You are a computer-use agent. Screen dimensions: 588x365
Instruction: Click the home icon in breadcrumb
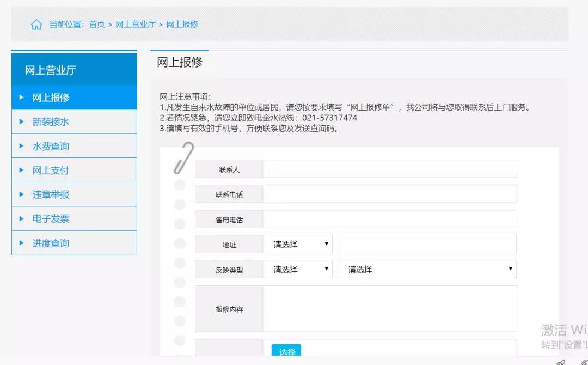[x=36, y=25]
